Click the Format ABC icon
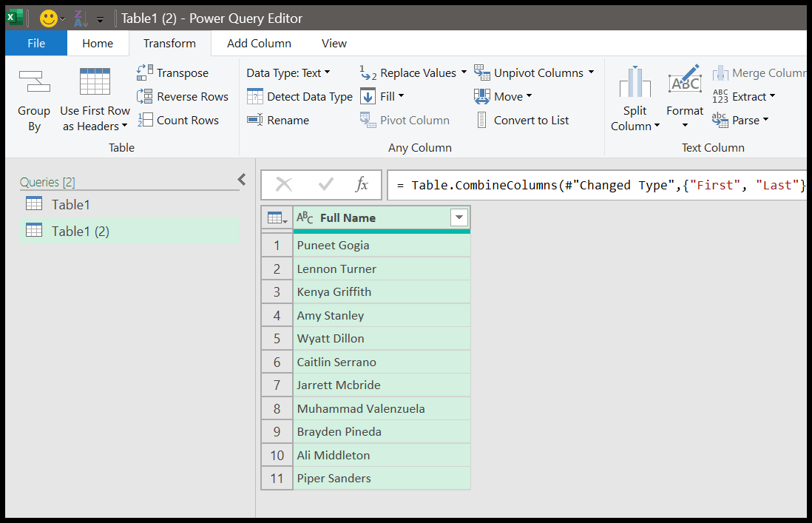 click(685, 78)
